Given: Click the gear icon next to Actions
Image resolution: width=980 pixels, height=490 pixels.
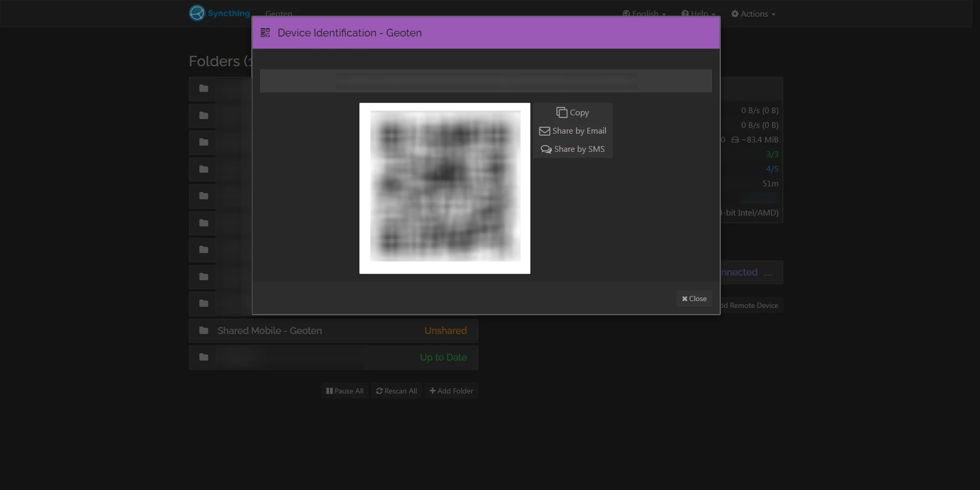Looking at the screenshot, I should 734,14.
